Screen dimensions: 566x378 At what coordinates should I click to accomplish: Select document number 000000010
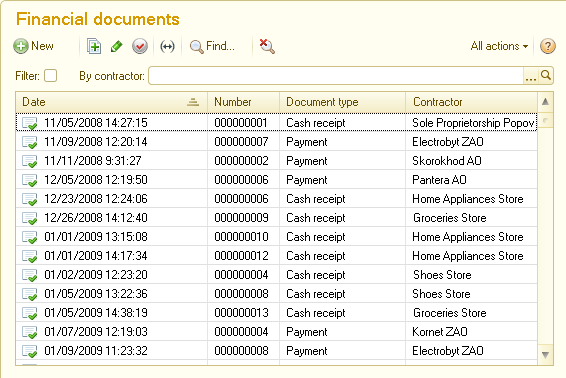(x=241, y=237)
